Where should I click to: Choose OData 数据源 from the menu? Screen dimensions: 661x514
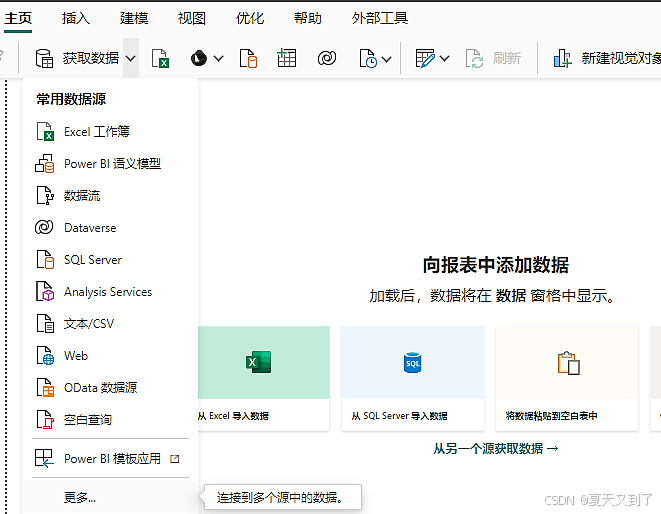(x=110, y=388)
